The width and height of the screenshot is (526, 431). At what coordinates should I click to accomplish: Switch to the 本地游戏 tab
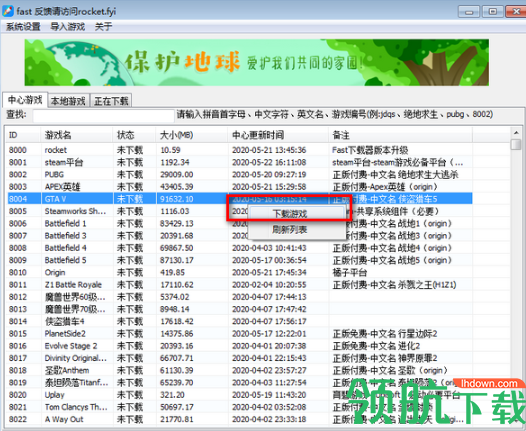(68, 101)
